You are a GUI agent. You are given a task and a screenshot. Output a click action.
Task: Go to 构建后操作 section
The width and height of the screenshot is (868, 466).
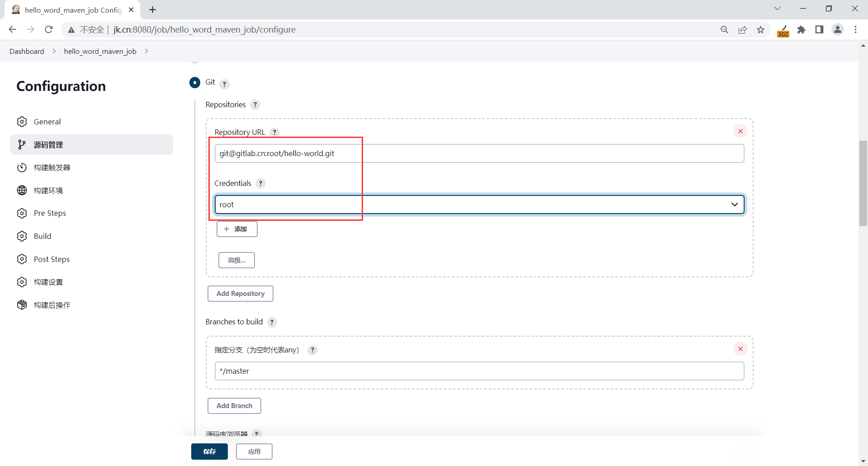click(91, 305)
